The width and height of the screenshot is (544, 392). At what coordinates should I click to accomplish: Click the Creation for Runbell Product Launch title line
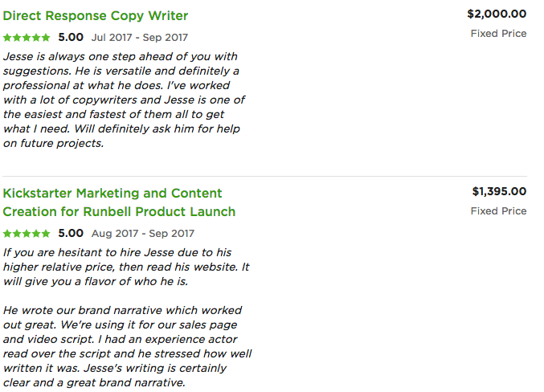click(119, 211)
